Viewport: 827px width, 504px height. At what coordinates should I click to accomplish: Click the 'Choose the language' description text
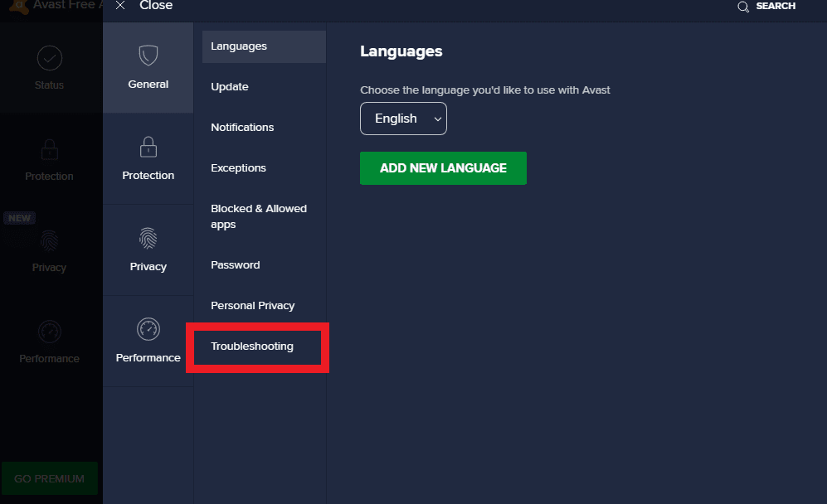tap(485, 90)
